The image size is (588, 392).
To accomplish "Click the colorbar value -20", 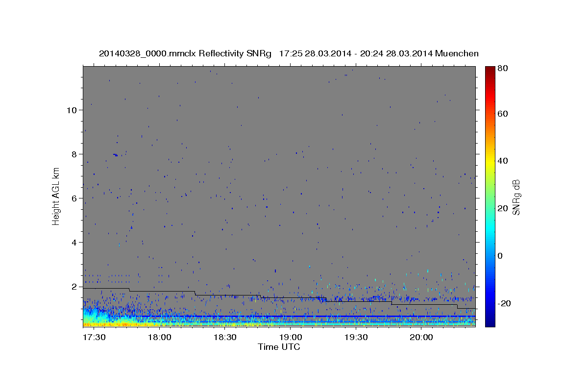I will (504, 303).
